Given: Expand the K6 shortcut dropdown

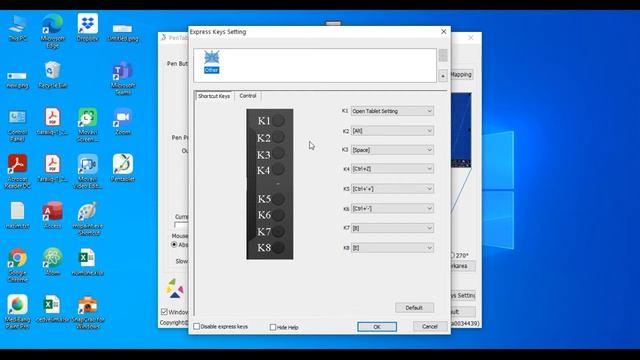Looking at the screenshot, I should pos(392,208).
